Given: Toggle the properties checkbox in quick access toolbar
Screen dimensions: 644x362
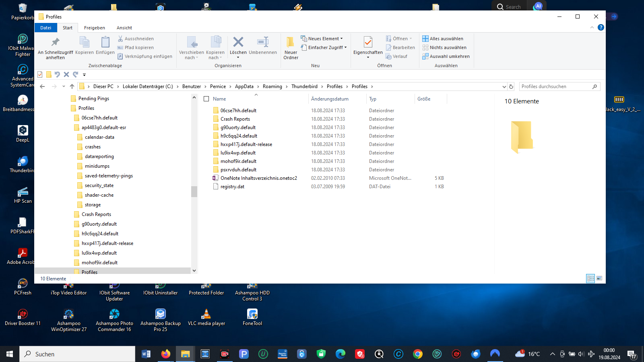Looking at the screenshot, I should (40, 74).
